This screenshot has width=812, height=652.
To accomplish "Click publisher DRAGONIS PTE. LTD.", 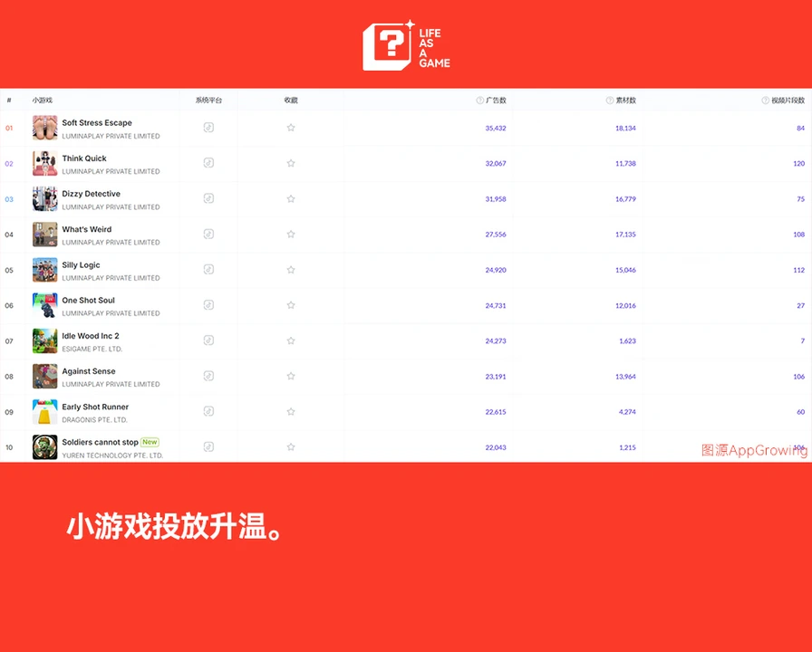I will [95, 420].
